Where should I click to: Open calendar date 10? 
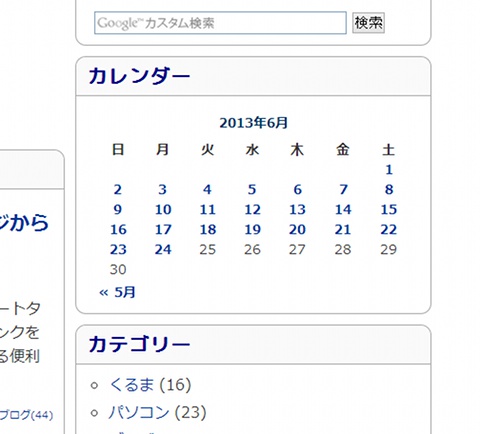163,210
